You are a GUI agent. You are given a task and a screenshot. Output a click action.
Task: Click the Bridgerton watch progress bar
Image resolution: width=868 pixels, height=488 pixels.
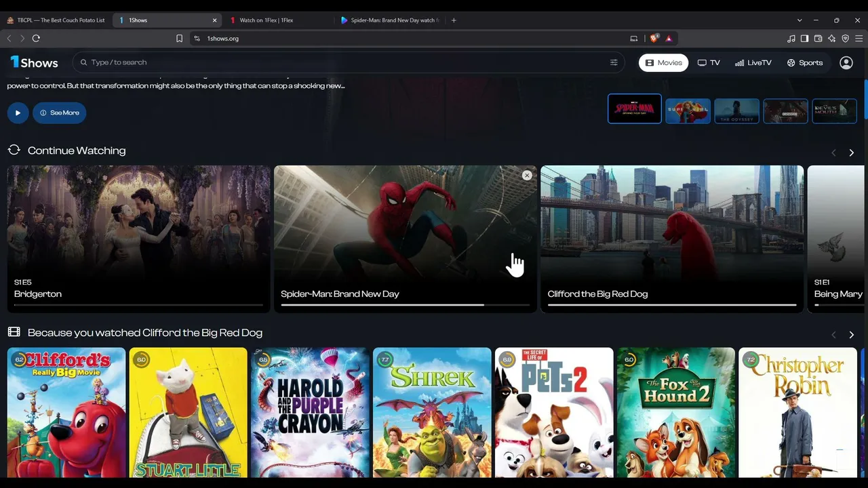pyautogui.click(x=139, y=305)
